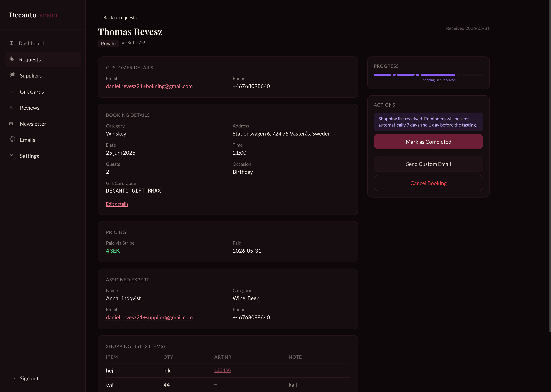Click the address Stationsvägen 6 Västerås

pyautogui.click(x=282, y=133)
